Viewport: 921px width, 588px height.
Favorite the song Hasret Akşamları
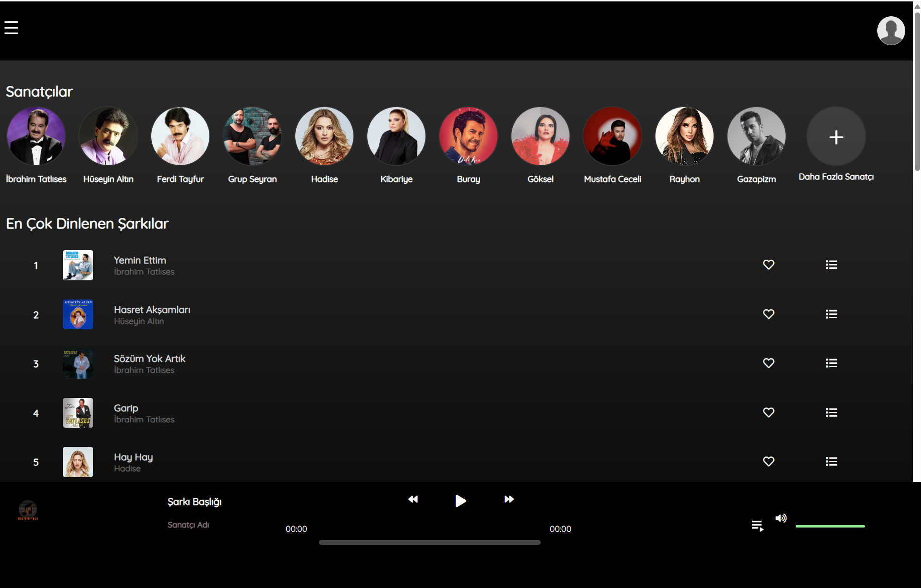pos(768,314)
